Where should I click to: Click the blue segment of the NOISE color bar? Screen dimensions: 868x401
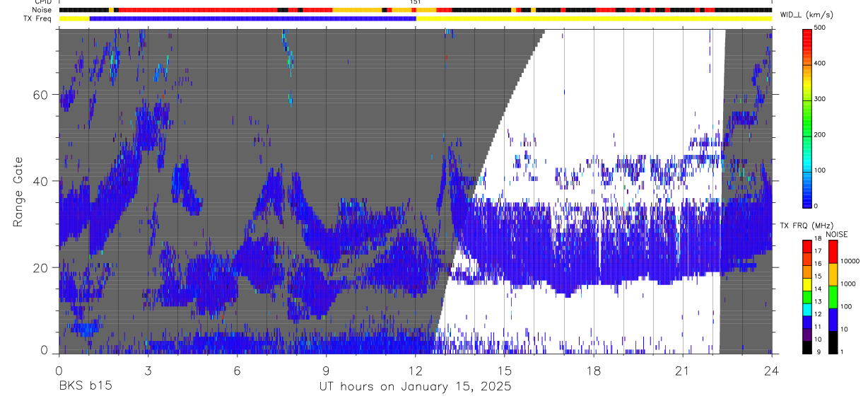click(x=833, y=320)
